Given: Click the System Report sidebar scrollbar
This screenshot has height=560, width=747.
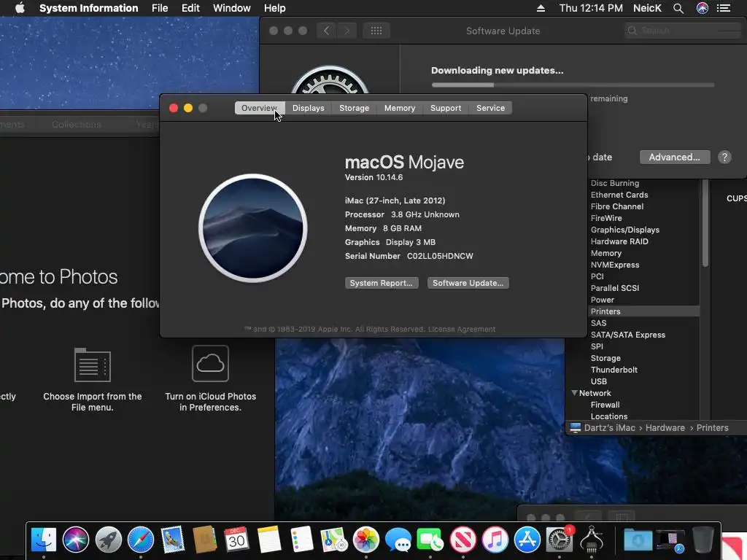Looking at the screenshot, I should tap(705, 223).
